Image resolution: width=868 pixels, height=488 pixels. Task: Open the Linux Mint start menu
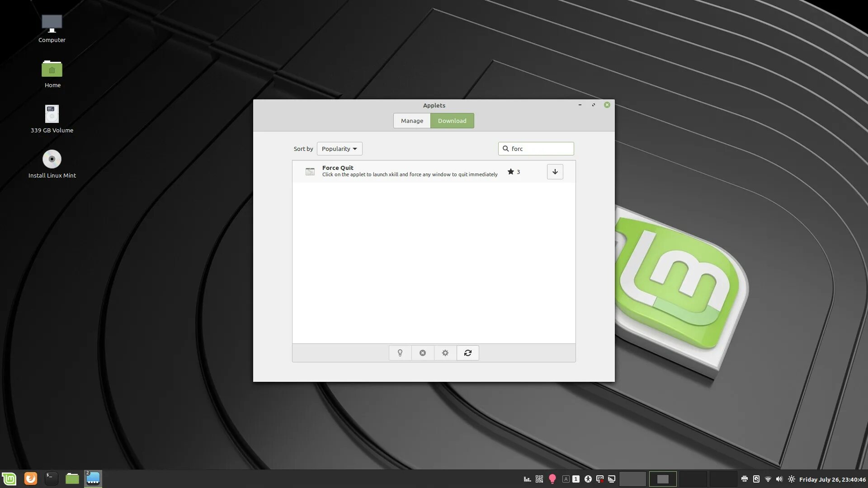click(9, 479)
